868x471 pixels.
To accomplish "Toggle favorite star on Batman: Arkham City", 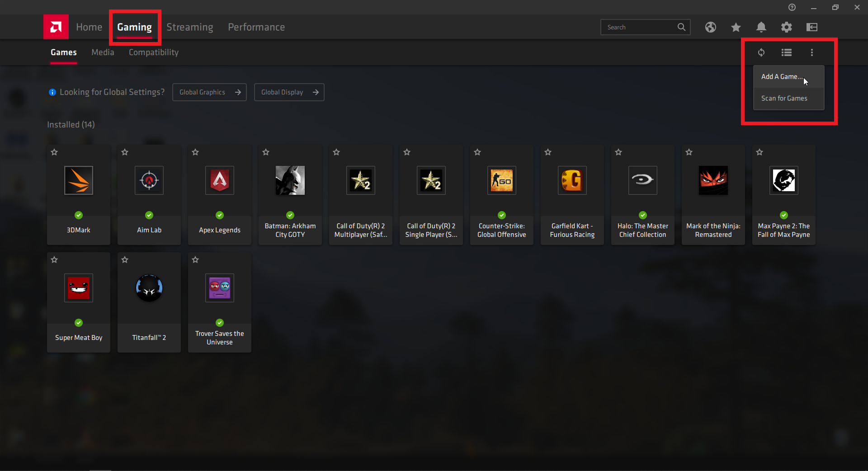I will point(266,152).
